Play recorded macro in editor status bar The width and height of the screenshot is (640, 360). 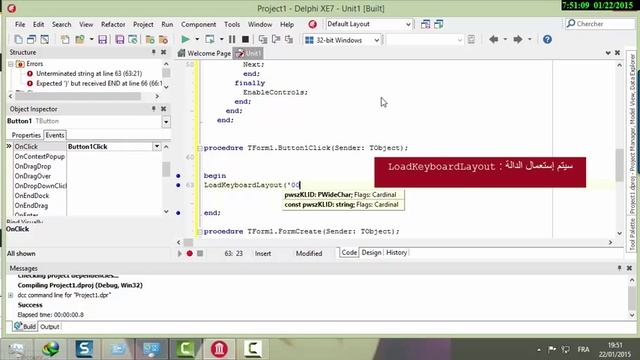click(x=180, y=253)
